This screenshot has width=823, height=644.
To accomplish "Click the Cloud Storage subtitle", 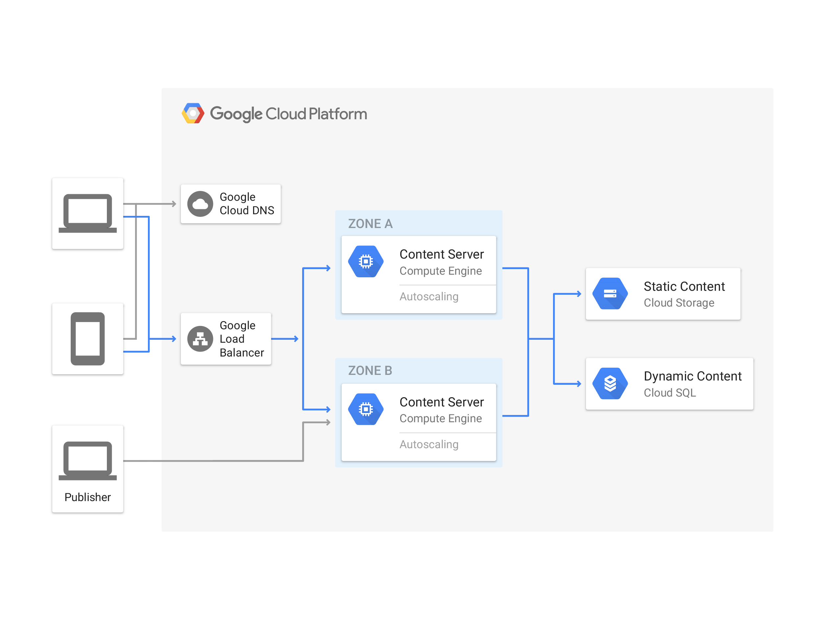I will point(679,303).
